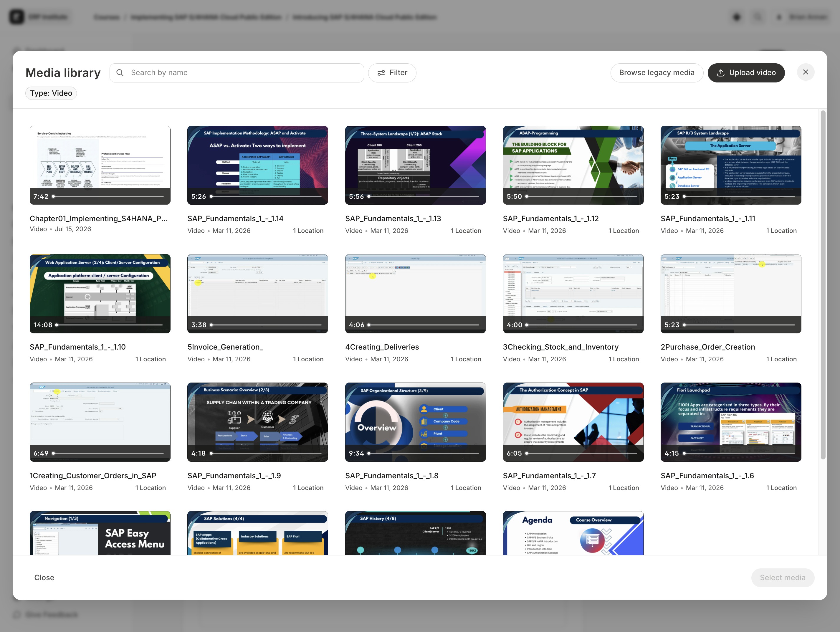Viewport: 840px width, 632px height.
Task: Select the SAP R/3 System Landscape thumbnail
Action: pos(731,165)
